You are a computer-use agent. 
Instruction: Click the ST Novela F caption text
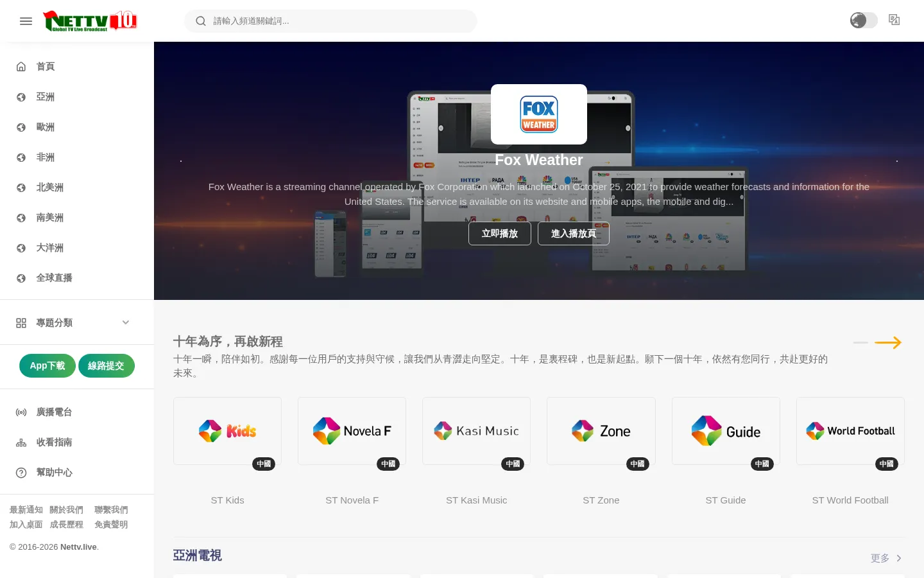pyautogui.click(x=352, y=500)
